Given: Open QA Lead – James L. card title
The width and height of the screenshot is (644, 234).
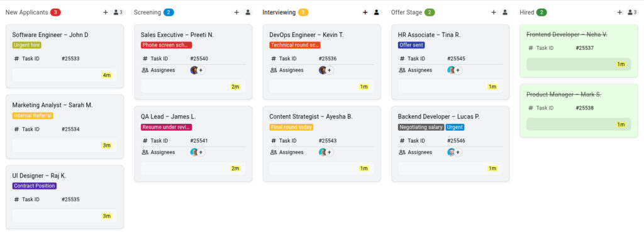Looking at the screenshot, I should 168,116.
